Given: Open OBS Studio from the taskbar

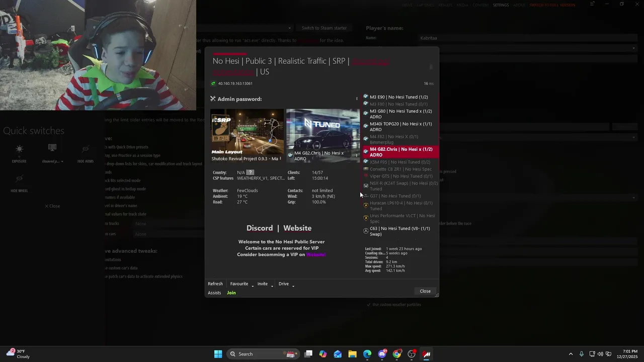Looking at the screenshot, I should (412, 354).
